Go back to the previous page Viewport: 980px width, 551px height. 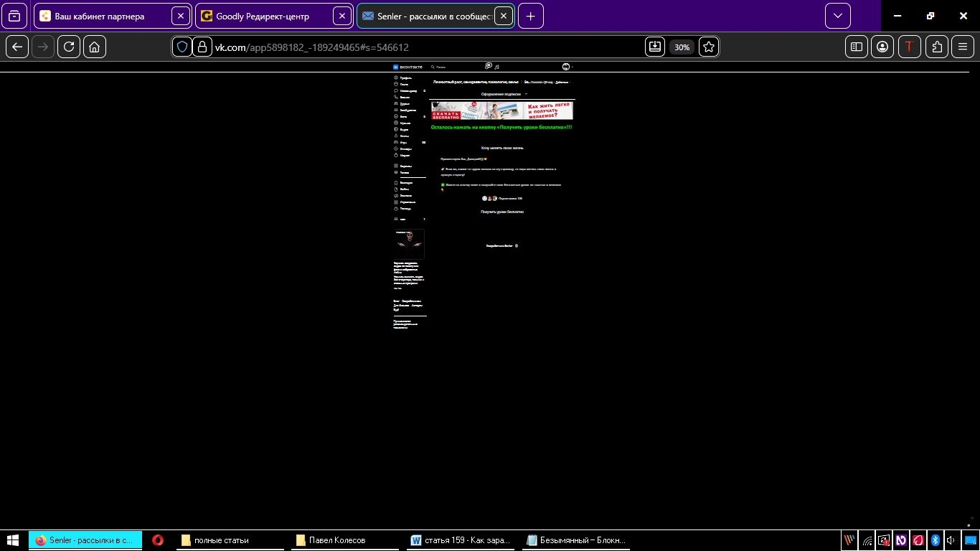(17, 47)
